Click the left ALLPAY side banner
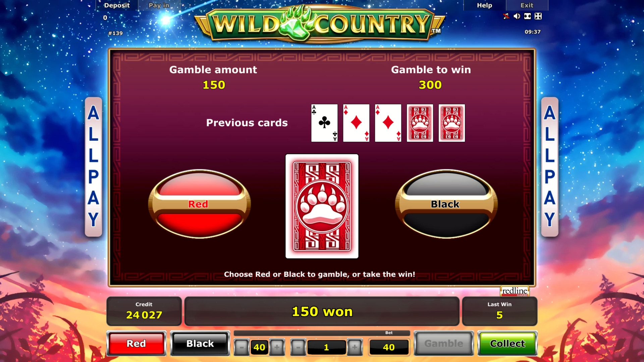The width and height of the screenshot is (644, 362). (93, 167)
